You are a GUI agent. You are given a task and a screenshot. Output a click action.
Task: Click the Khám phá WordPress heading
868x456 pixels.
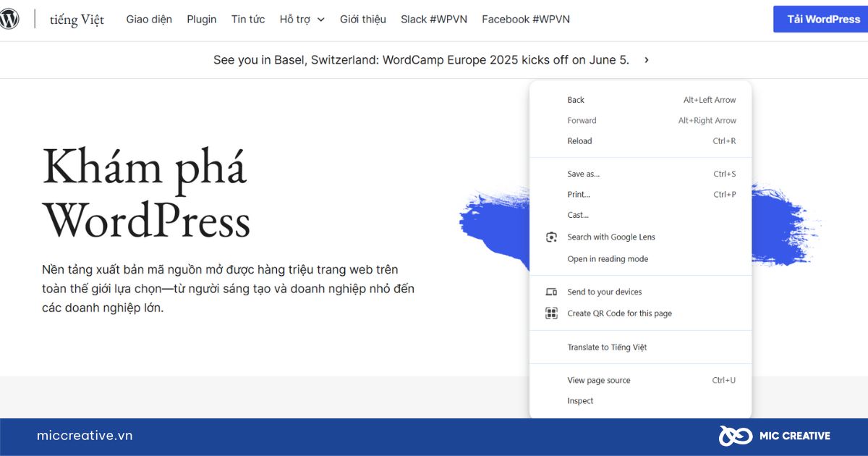[146, 193]
